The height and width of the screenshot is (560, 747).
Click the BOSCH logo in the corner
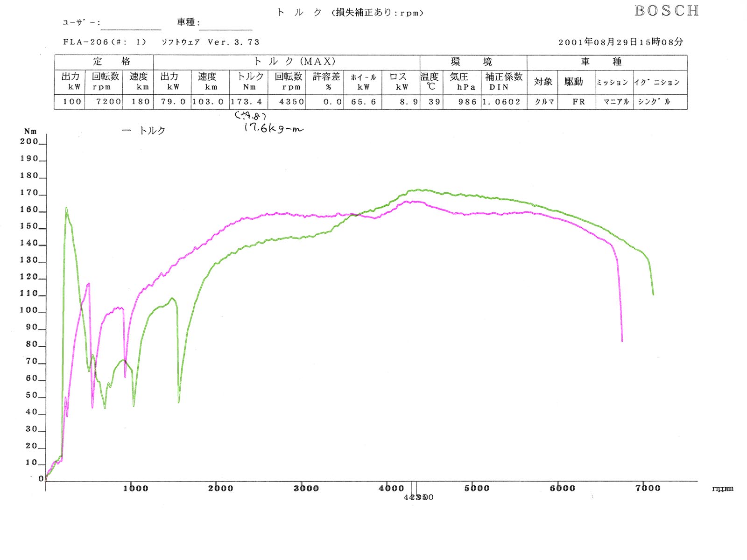point(666,11)
